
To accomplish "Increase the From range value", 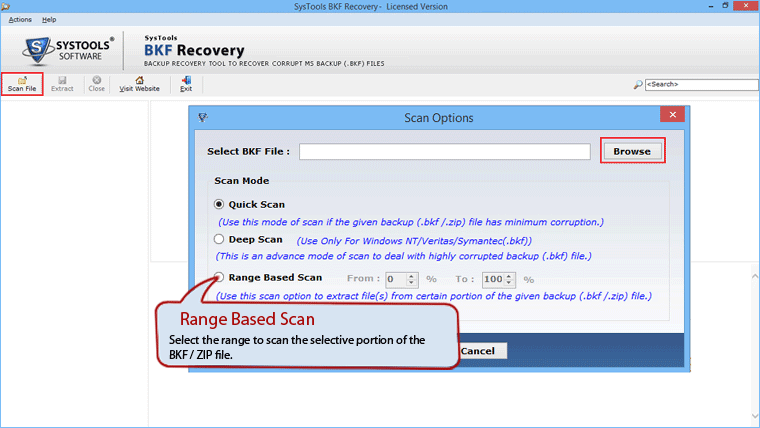I will coord(412,276).
